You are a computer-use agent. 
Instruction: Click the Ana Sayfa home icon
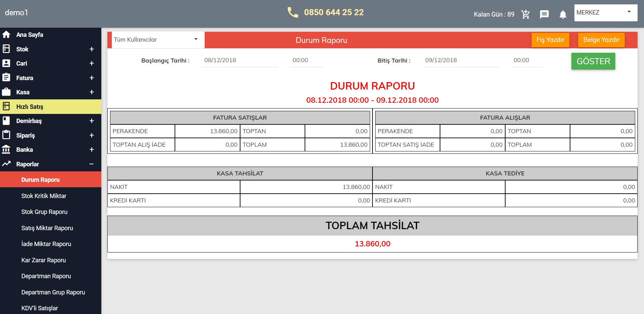point(6,34)
